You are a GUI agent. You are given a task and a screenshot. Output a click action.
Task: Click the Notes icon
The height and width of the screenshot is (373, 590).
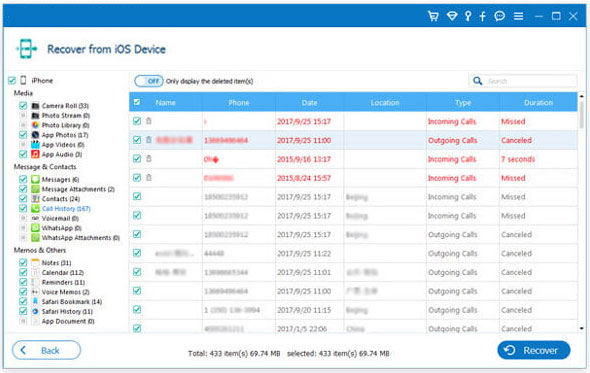pos(35,262)
